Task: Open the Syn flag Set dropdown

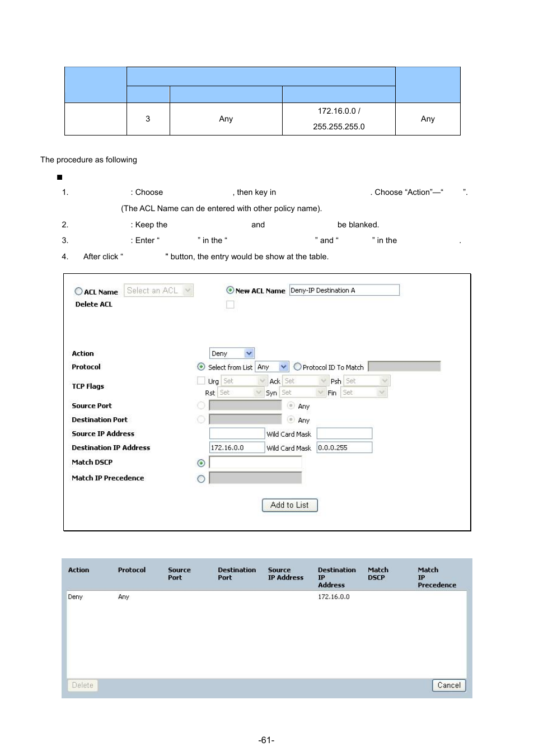Action: tap(302, 393)
